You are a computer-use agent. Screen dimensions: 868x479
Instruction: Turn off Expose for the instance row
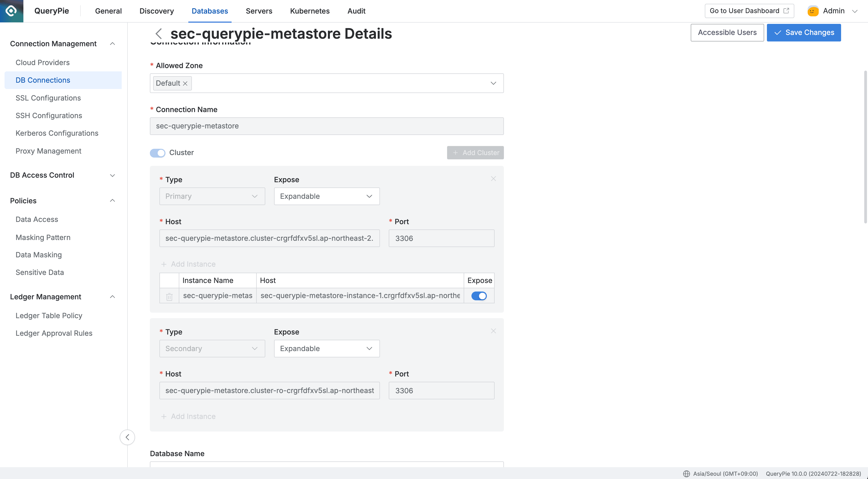point(479,296)
